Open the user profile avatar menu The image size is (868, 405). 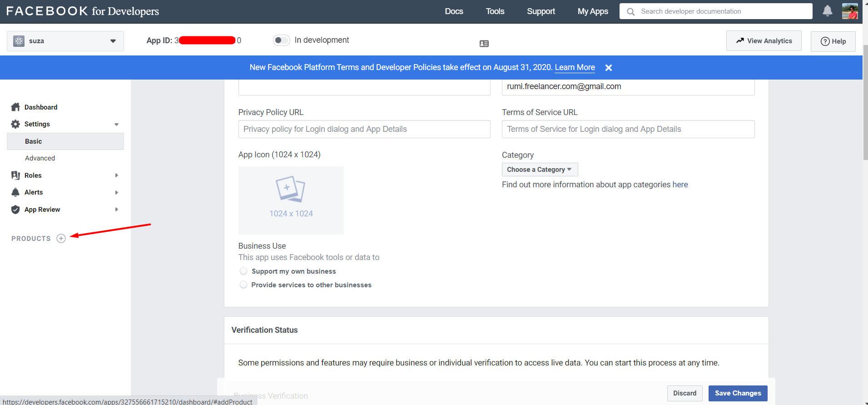(850, 11)
